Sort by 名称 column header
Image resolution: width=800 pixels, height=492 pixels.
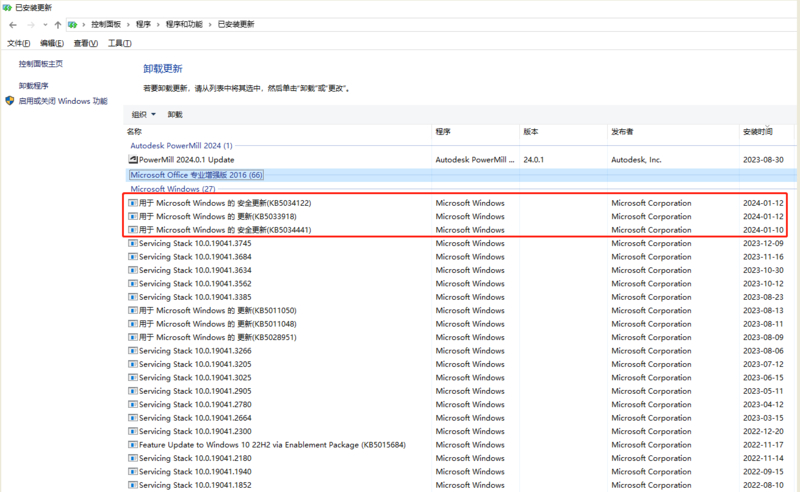pyautogui.click(x=134, y=132)
